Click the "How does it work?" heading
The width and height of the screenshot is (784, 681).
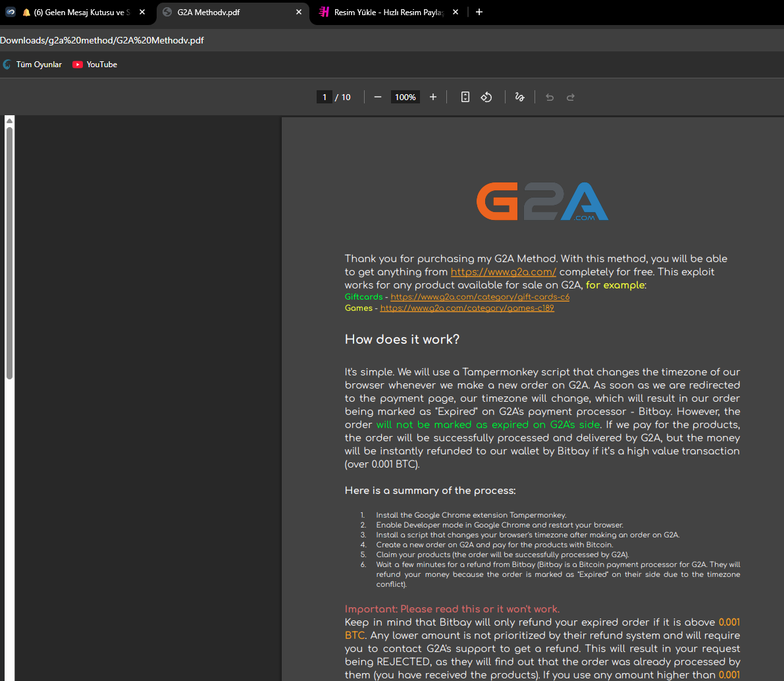tap(402, 339)
